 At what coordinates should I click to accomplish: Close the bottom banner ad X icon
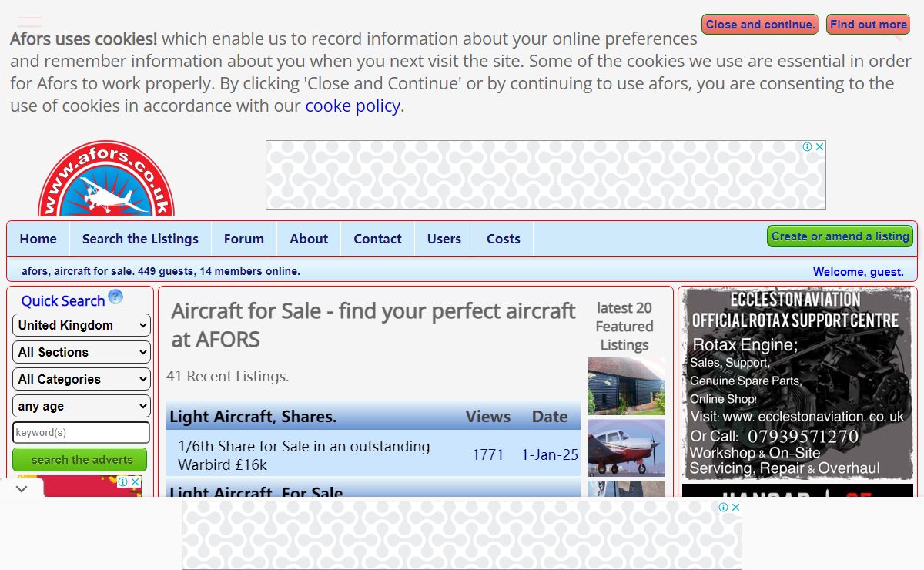[x=735, y=507]
